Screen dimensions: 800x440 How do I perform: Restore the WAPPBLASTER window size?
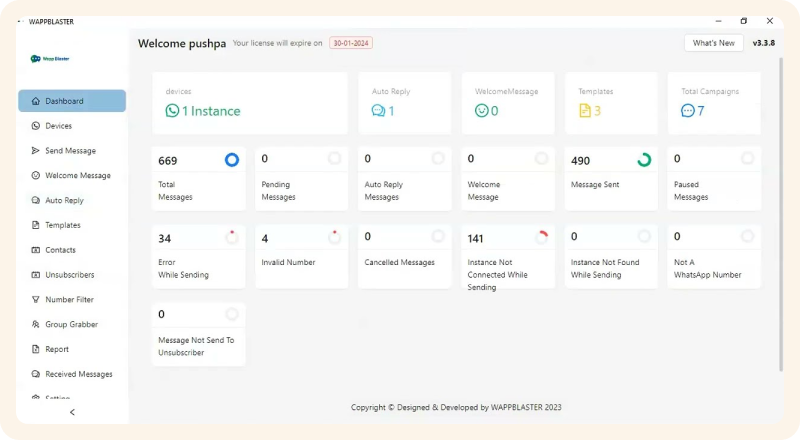pyautogui.click(x=743, y=21)
